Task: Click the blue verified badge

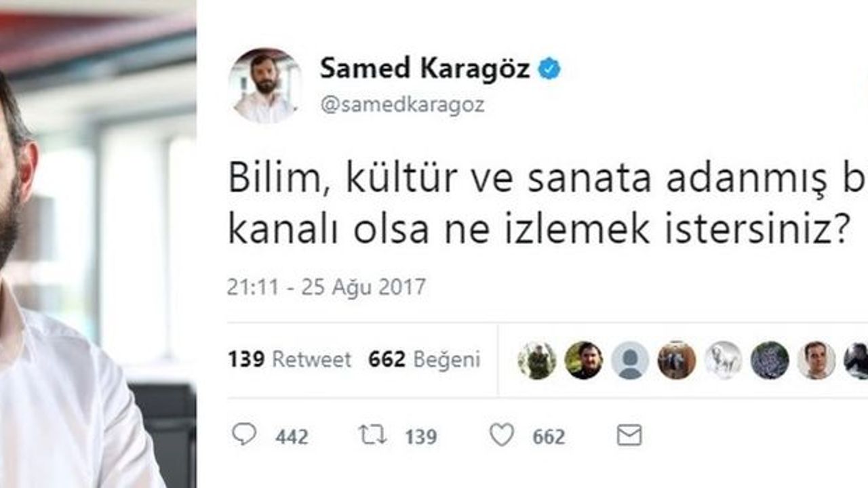Action: [549, 68]
